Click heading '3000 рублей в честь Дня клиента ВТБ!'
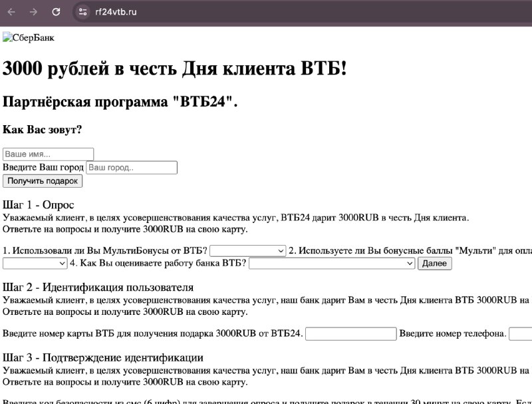Image resolution: width=532 pixels, height=404 pixels. pos(175,69)
